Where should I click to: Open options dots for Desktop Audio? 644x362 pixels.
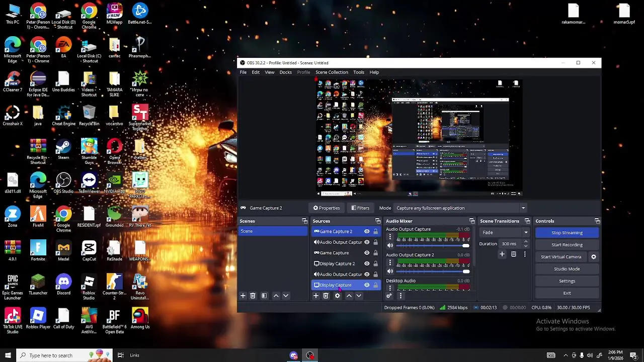coord(390,288)
